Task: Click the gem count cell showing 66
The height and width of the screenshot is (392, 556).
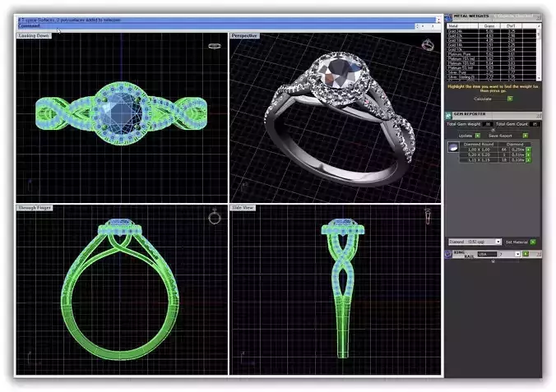Action: (504, 150)
